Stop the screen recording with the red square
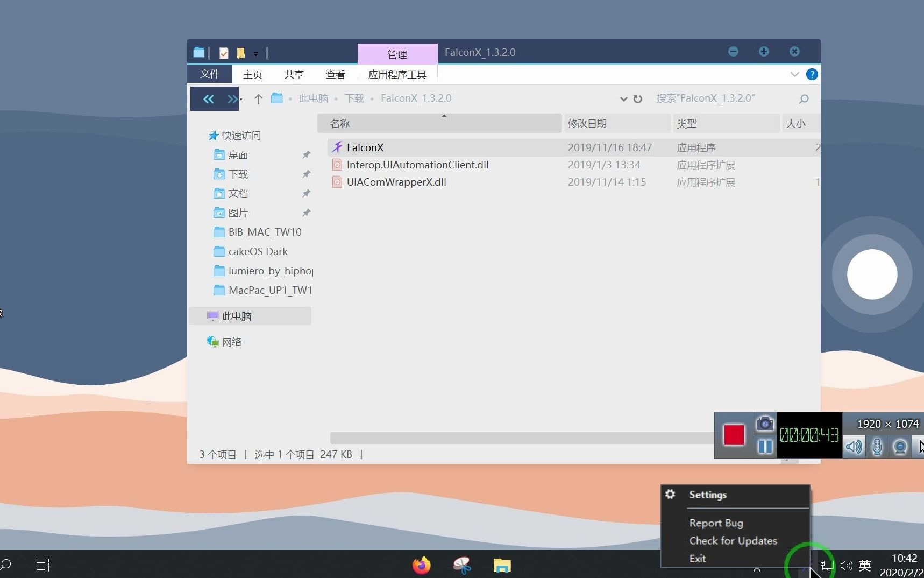The height and width of the screenshot is (578, 924). [734, 435]
